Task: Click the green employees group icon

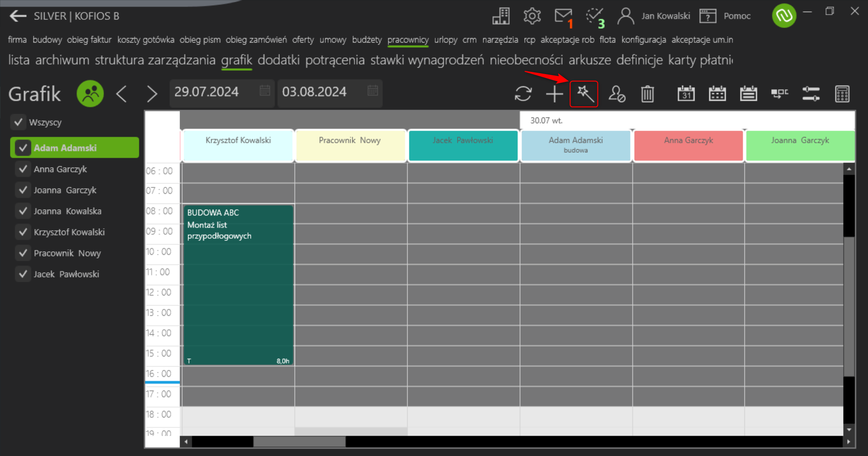Action: pyautogui.click(x=90, y=94)
